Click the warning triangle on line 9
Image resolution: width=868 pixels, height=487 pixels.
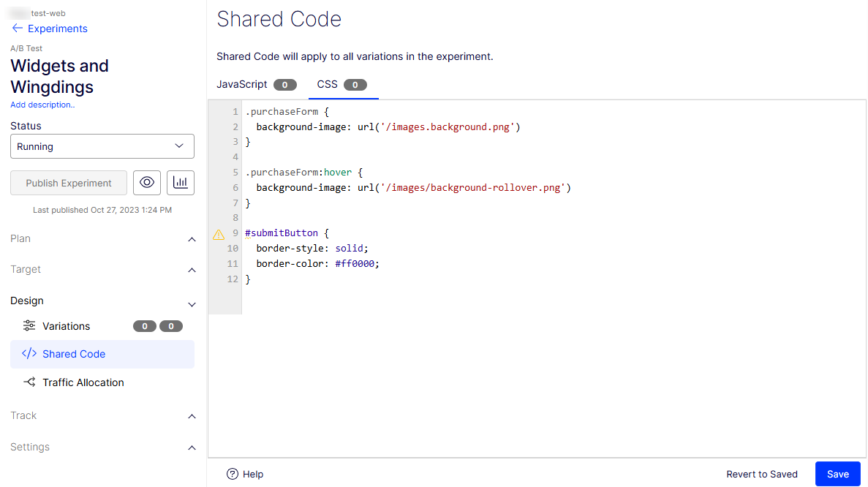click(219, 235)
